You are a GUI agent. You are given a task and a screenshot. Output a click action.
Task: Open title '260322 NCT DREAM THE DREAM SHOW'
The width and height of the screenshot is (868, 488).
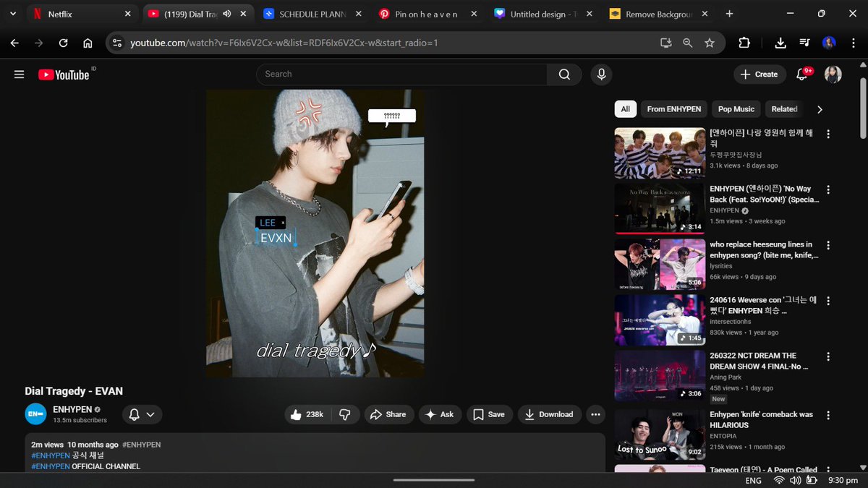pos(759,361)
